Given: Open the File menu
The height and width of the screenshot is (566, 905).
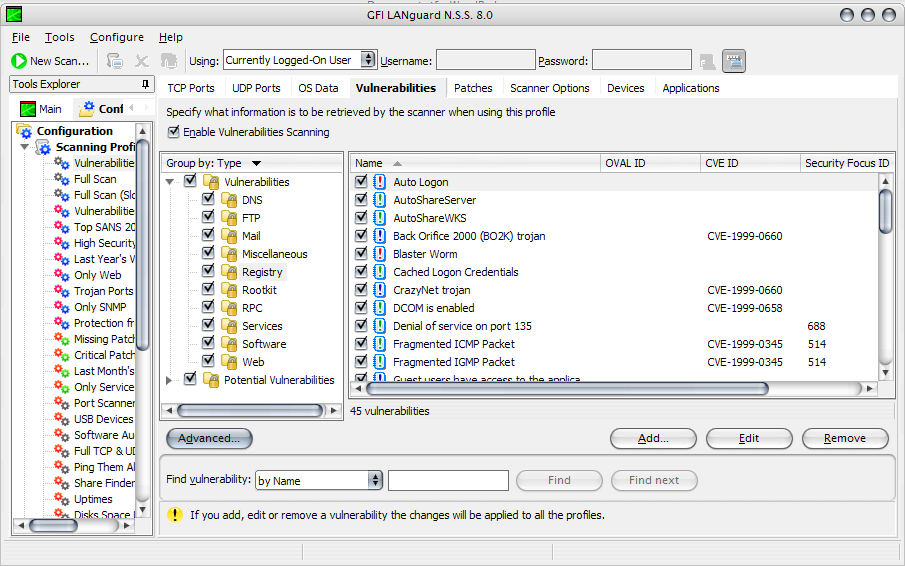Looking at the screenshot, I should 21,37.
